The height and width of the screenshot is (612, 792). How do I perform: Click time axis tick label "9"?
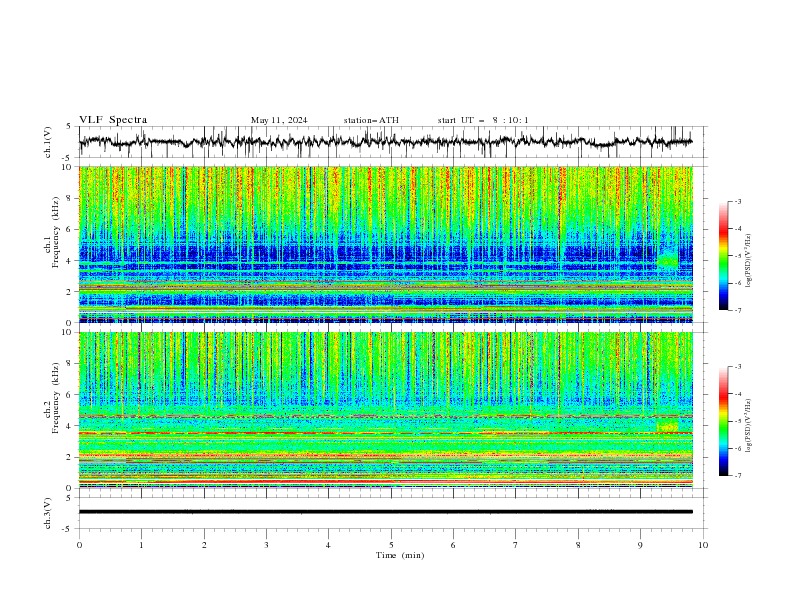coord(640,545)
